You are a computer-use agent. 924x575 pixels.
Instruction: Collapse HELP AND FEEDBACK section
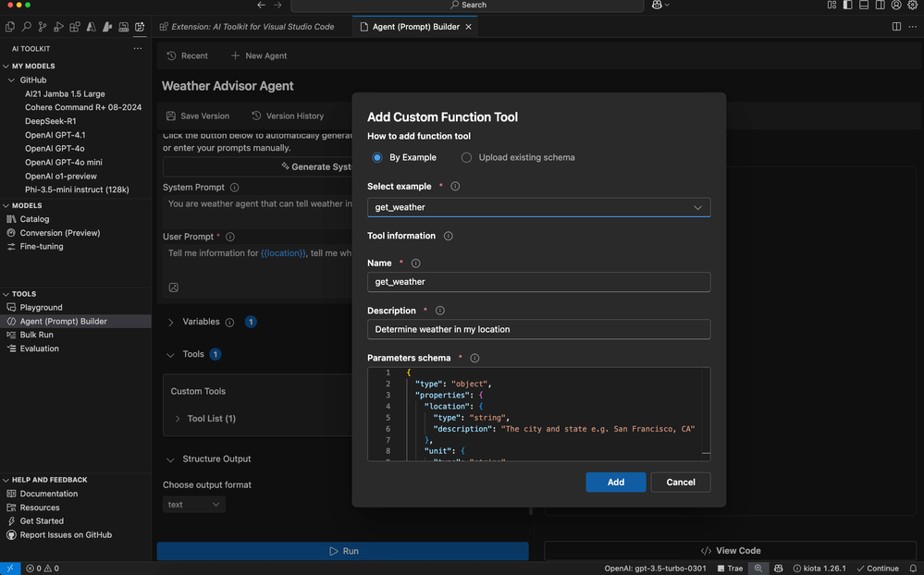point(6,480)
